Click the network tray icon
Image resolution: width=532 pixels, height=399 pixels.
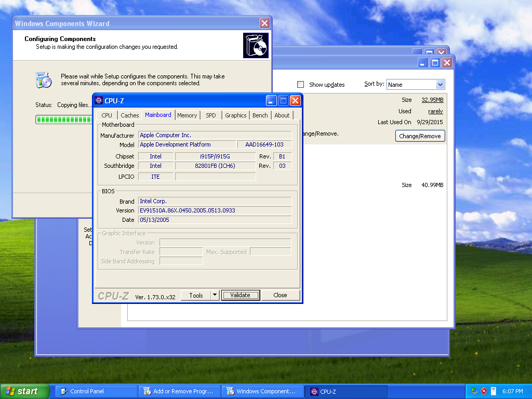(x=474, y=391)
